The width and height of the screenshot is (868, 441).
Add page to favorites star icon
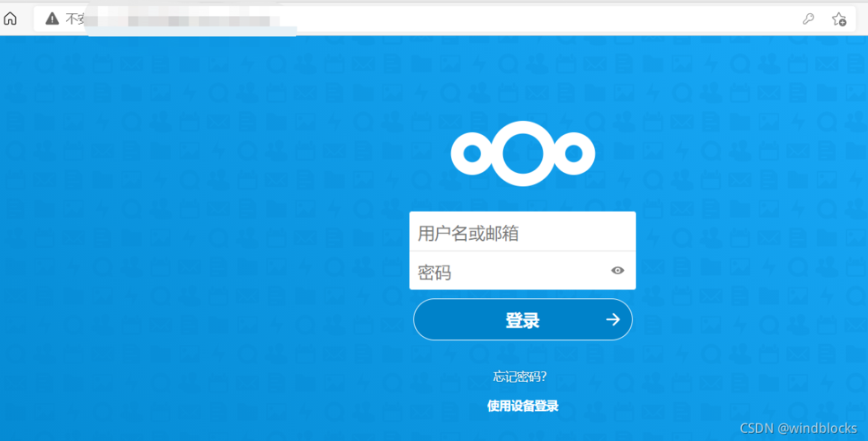839,19
